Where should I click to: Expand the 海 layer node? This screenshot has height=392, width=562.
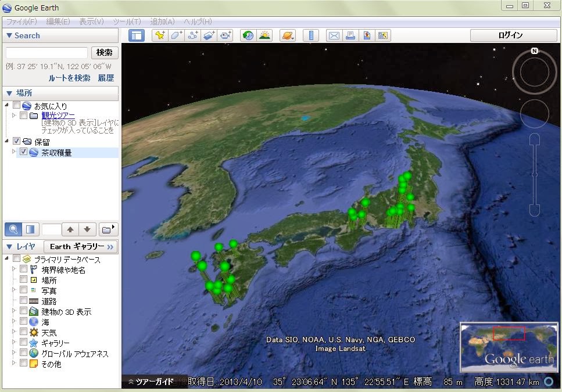[x=14, y=321]
